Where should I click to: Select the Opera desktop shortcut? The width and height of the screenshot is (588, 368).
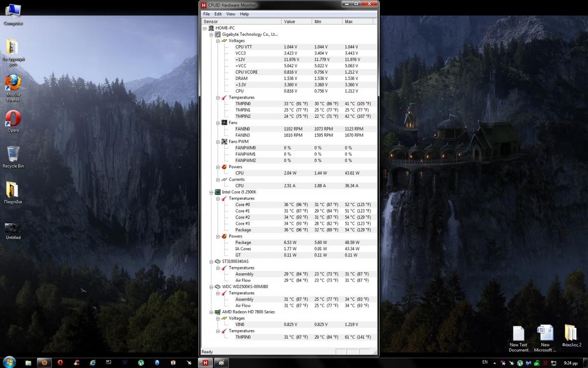click(x=13, y=122)
